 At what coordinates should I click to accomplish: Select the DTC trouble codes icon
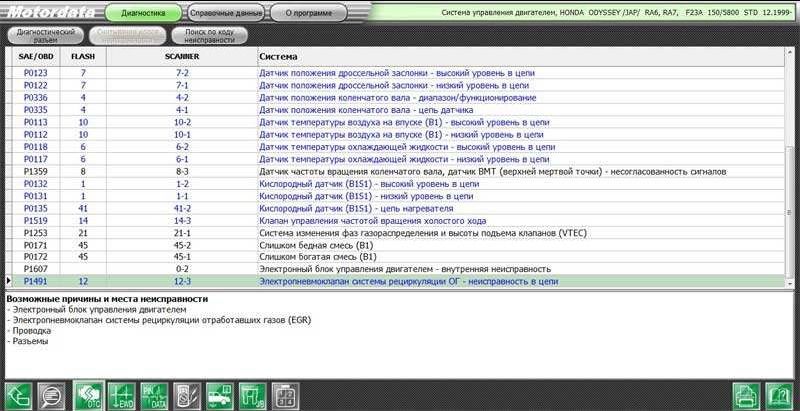(x=89, y=396)
